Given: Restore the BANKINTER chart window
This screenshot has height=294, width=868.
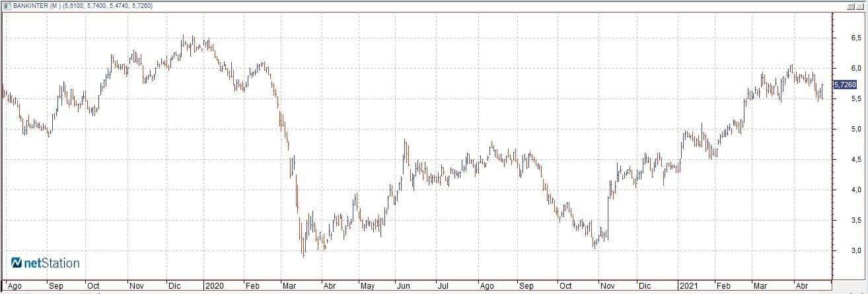Looking at the screenshot, I should pyautogui.click(x=851, y=6).
